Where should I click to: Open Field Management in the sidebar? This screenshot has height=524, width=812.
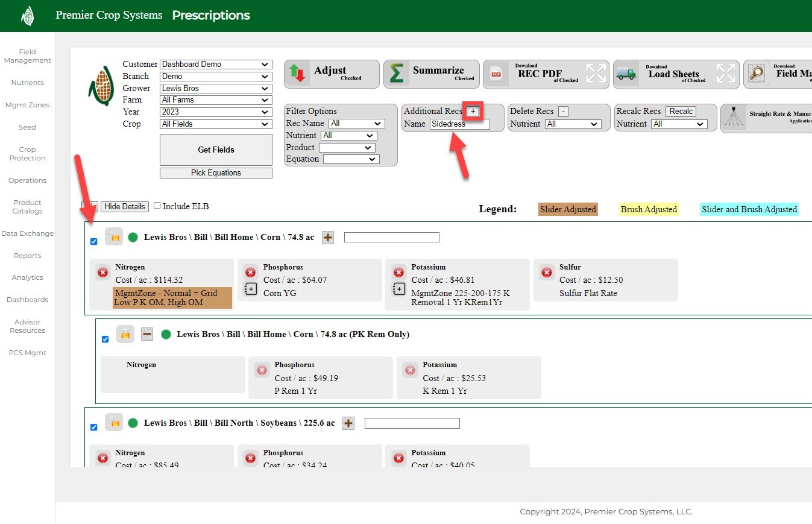pos(27,56)
